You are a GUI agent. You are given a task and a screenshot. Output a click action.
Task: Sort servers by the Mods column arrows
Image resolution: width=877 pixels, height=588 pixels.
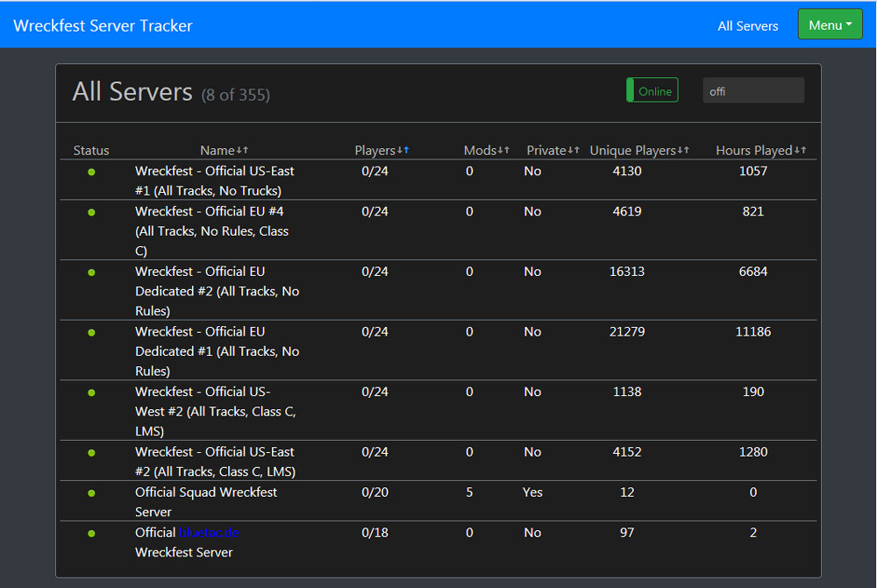pyautogui.click(x=503, y=150)
